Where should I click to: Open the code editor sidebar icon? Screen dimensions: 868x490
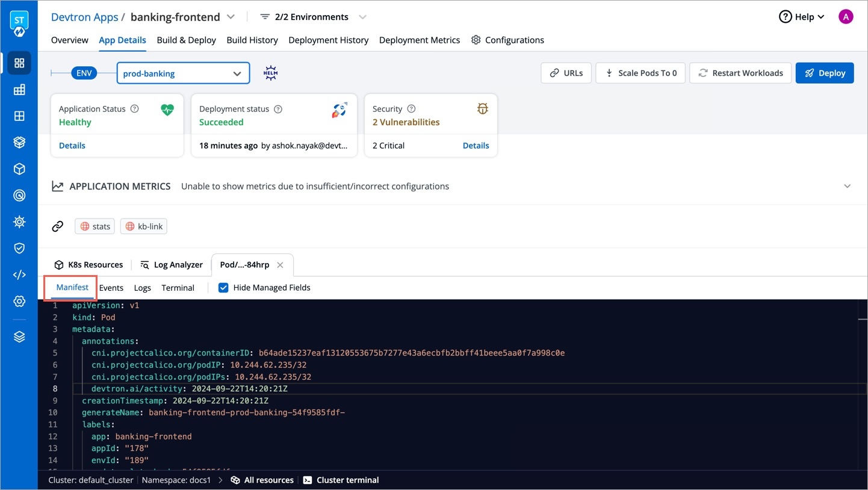tap(19, 274)
